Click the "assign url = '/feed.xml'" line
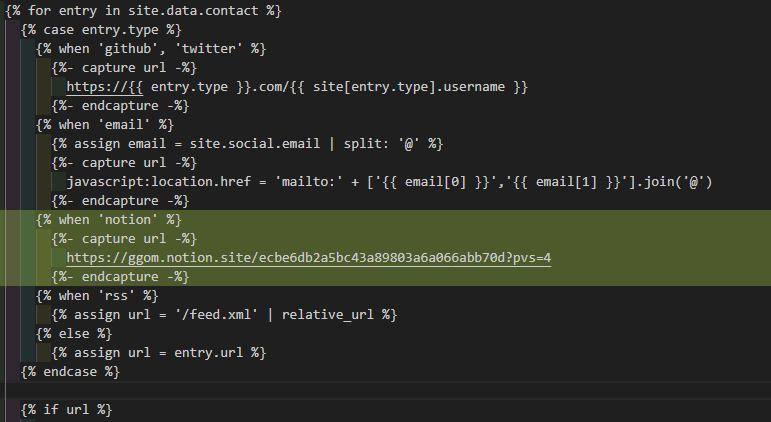The image size is (771, 422). (x=224, y=315)
